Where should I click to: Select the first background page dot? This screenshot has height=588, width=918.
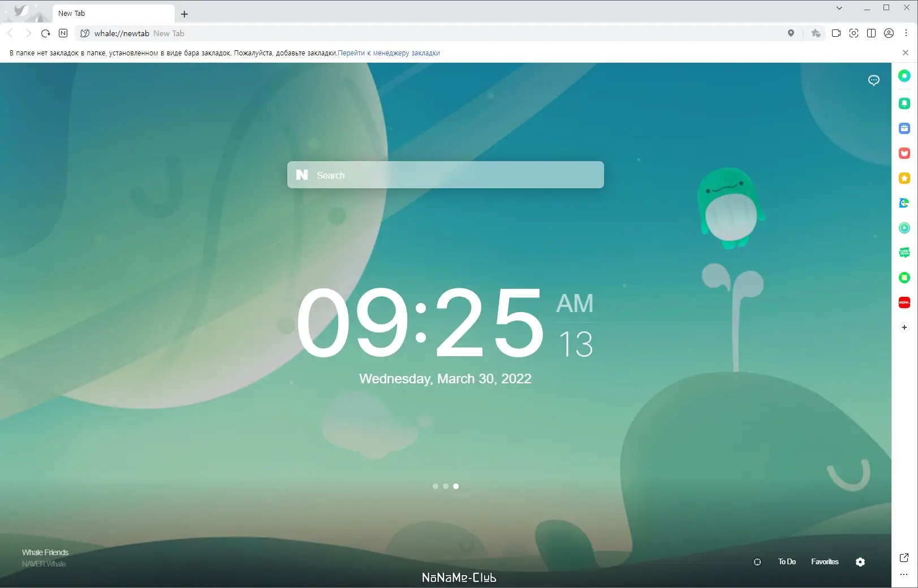click(x=436, y=486)
